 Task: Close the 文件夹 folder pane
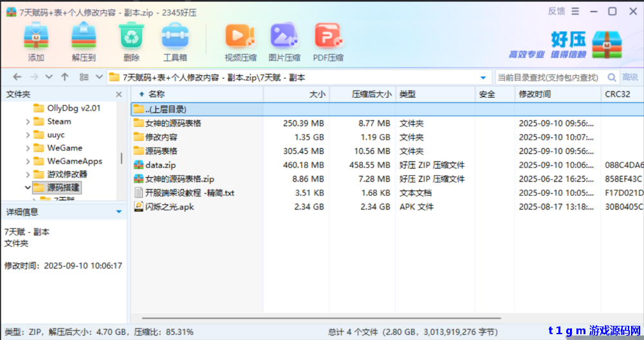tap(119, 95)
